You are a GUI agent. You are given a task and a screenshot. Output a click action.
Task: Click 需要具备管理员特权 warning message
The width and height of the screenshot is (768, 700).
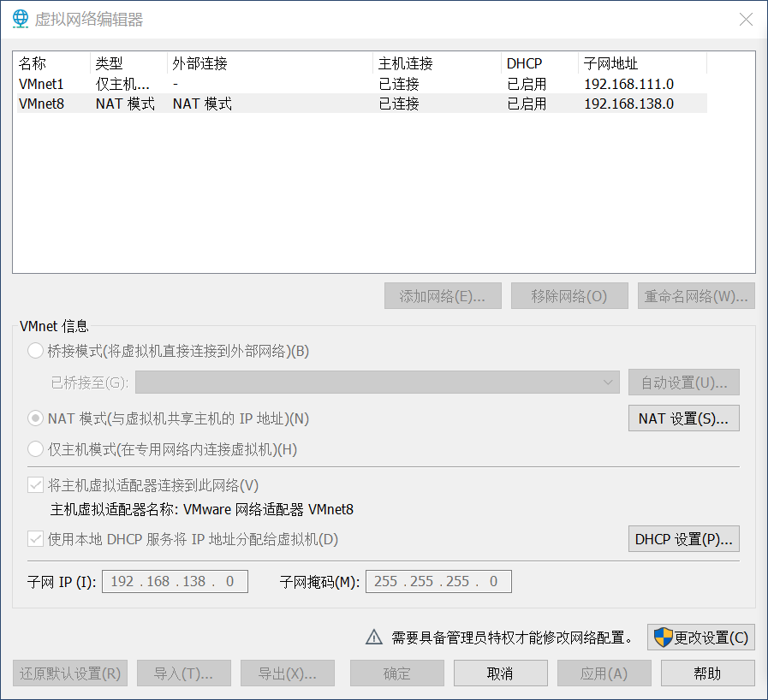[x=512, y=638]
